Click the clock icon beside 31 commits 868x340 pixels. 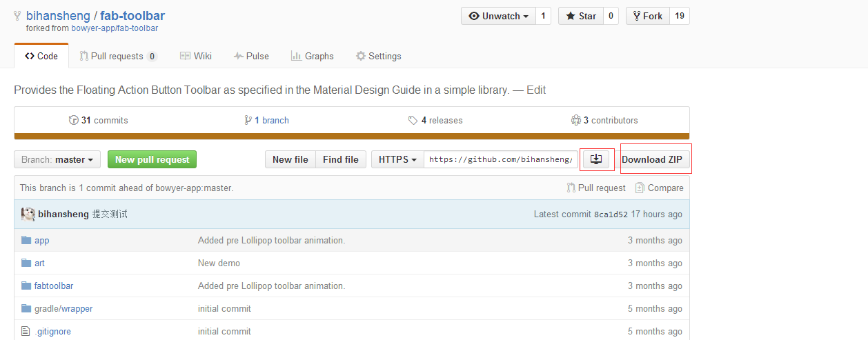(74, 120)
